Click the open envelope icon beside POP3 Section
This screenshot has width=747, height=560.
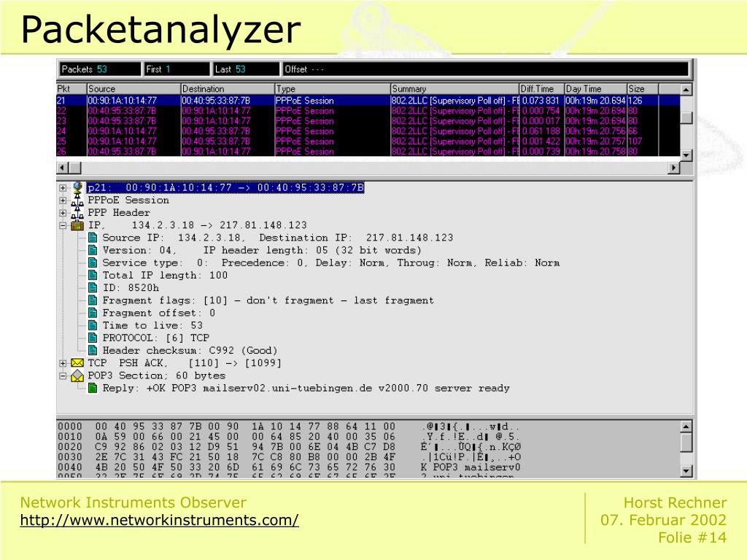[x=77, y=376]
